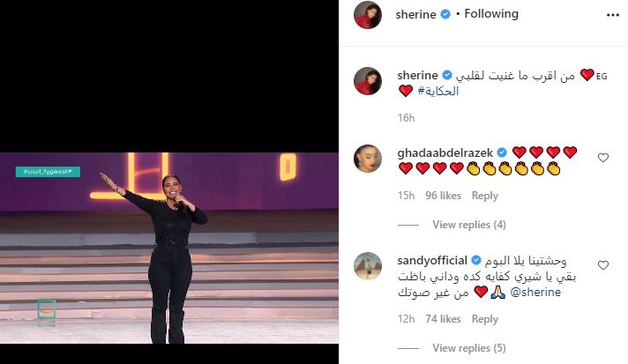
Task: Click sherine's profile picture in header
Action: click(x=368, y=15)
